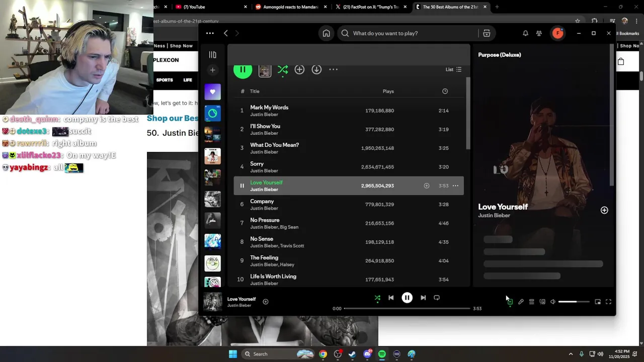Select track No Pressure
Viewport: 644px width, 362px height.
coord(349,223)
